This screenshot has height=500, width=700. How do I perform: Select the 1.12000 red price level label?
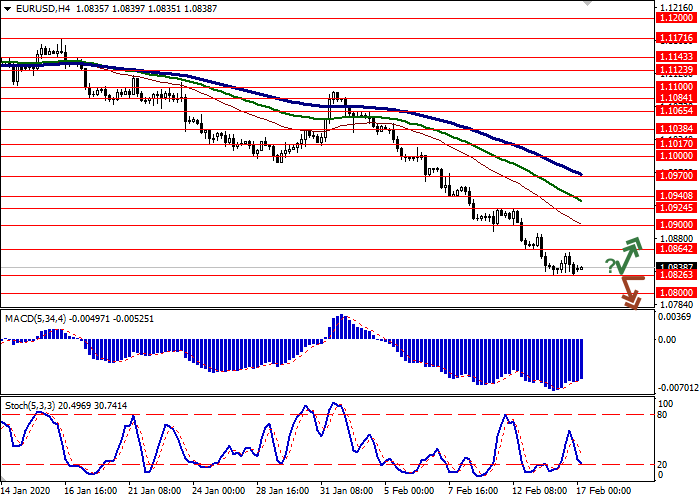[677, 18]
